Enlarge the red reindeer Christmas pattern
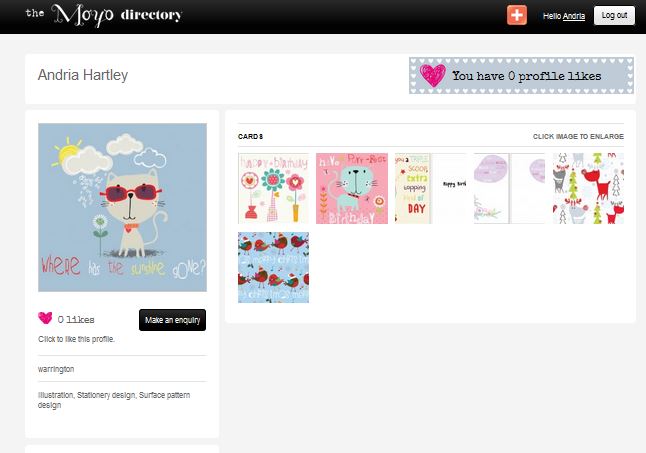 tap(588, 189)
